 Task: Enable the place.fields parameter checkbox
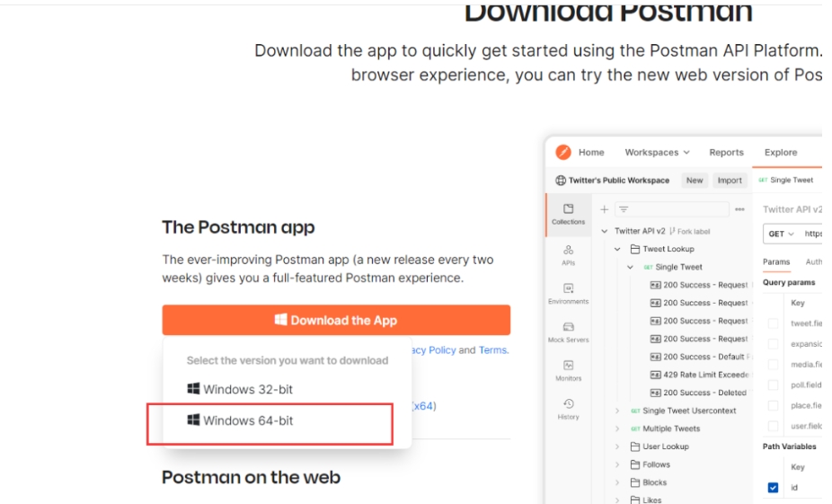click(773, 406)
